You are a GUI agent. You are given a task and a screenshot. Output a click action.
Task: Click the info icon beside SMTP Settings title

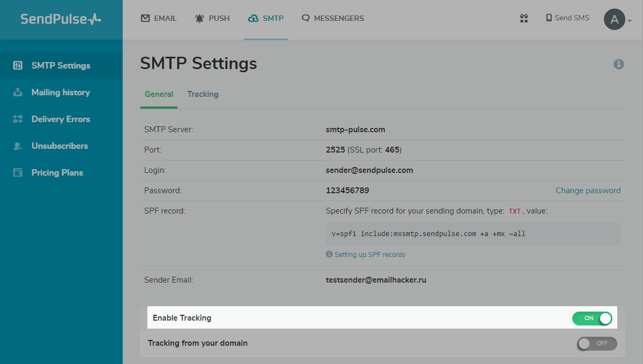(619, 64)
